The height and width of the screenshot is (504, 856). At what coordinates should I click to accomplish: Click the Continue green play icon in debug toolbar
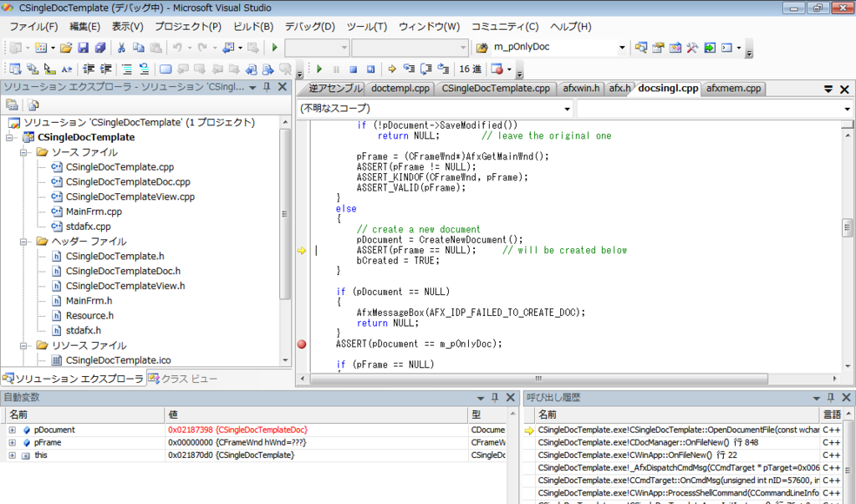pos(319,69)
